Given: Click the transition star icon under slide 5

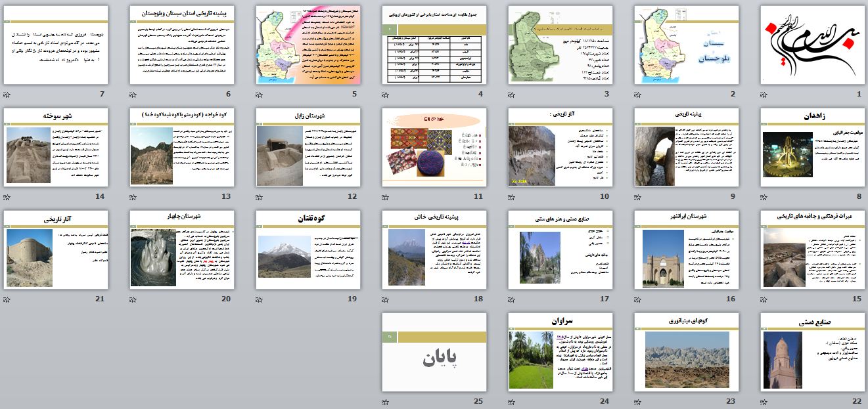Looking at the screenshot, I should click(x=259, y=95).
